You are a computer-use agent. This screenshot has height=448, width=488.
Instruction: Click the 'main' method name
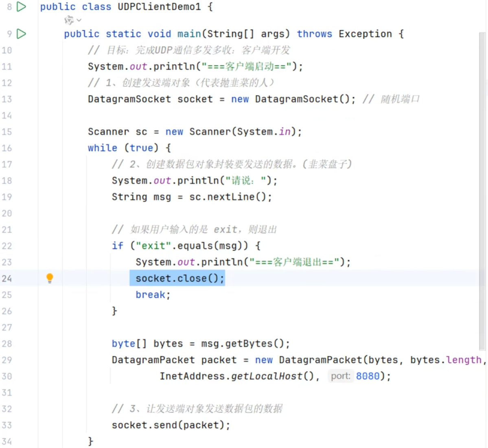(189, 34)
